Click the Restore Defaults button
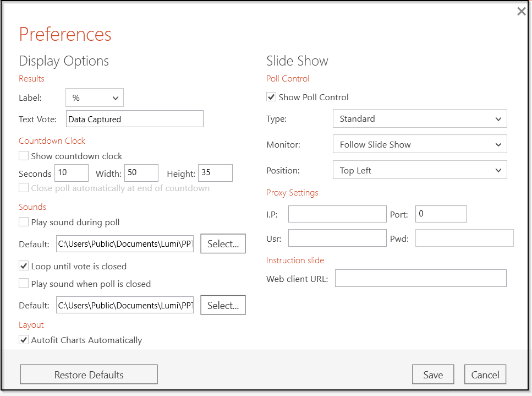Screen dimensions: 532x396 pyautogui.click(x=89, y=375)
